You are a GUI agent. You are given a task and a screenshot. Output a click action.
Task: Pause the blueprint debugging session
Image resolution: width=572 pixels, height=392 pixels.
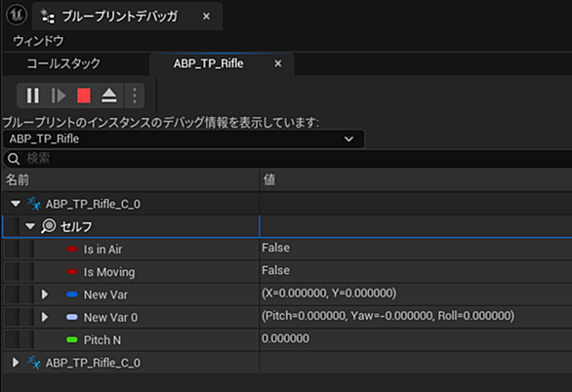pos(33,96)
